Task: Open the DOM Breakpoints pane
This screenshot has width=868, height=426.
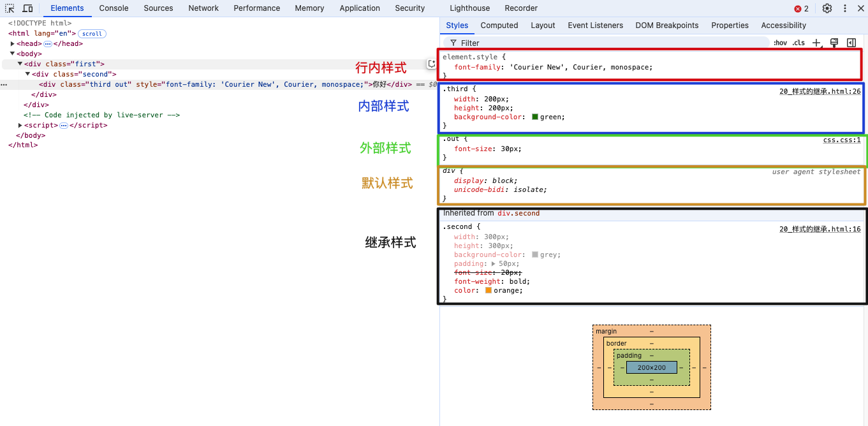Action: [x=667, y=26]
